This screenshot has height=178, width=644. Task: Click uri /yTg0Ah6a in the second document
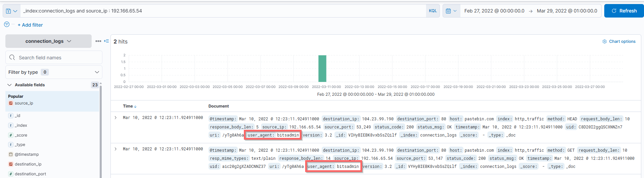point(286,167)
